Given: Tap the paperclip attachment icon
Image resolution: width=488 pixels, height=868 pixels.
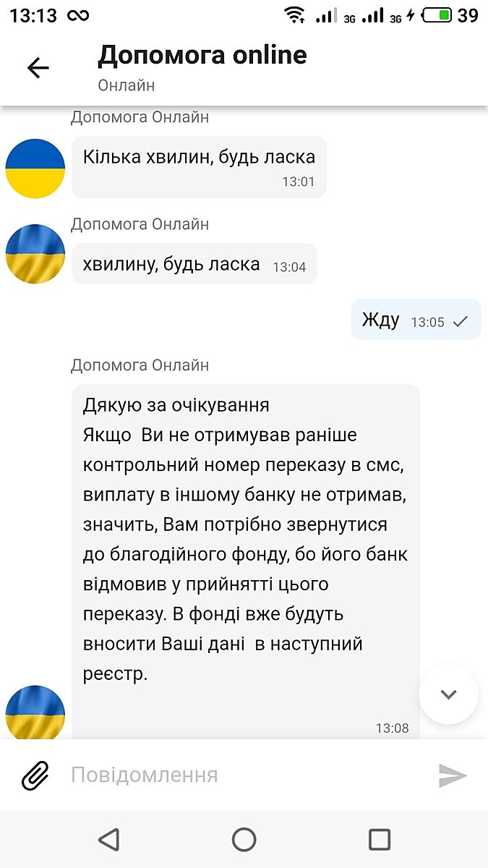Looking at the screenshot, I should pos(35,775).
